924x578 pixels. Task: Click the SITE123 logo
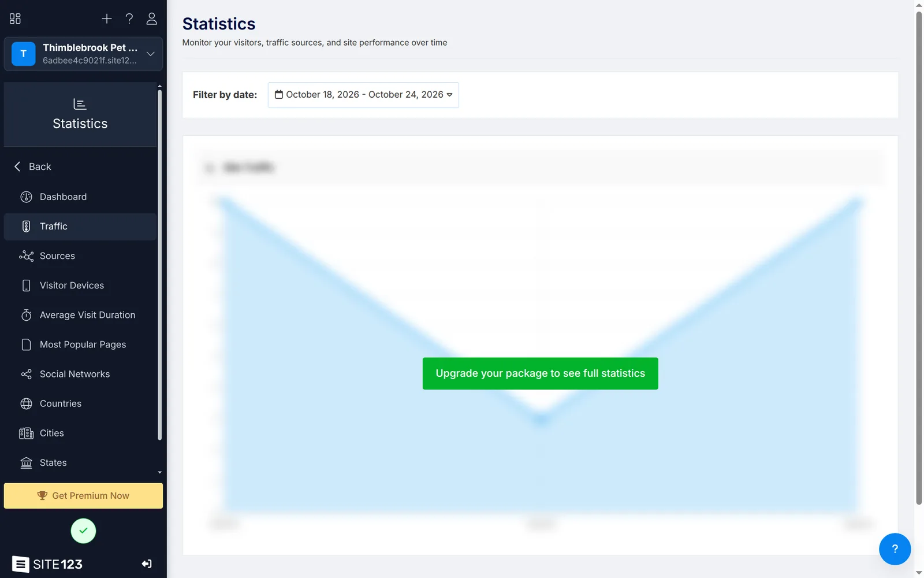pos(47,564)
